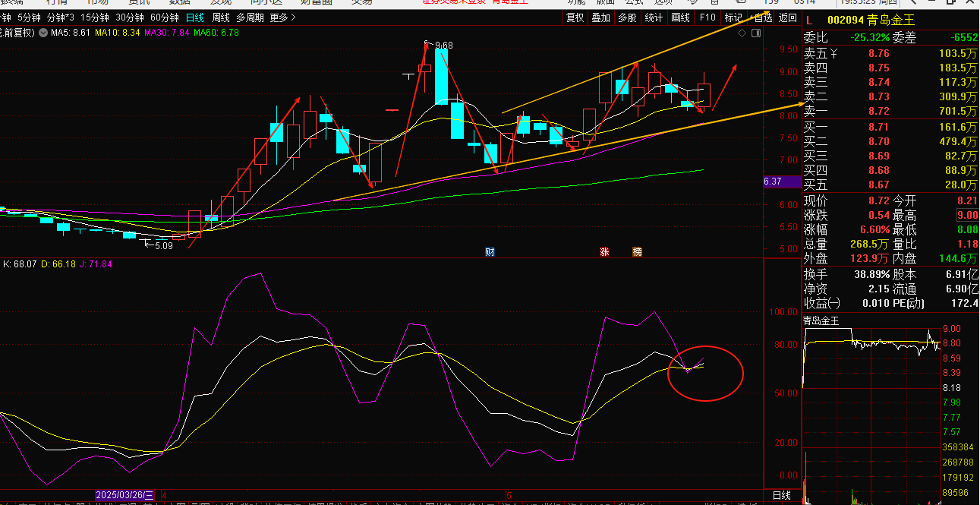Click the PE(动) 172.4 value

pos(964,303)
